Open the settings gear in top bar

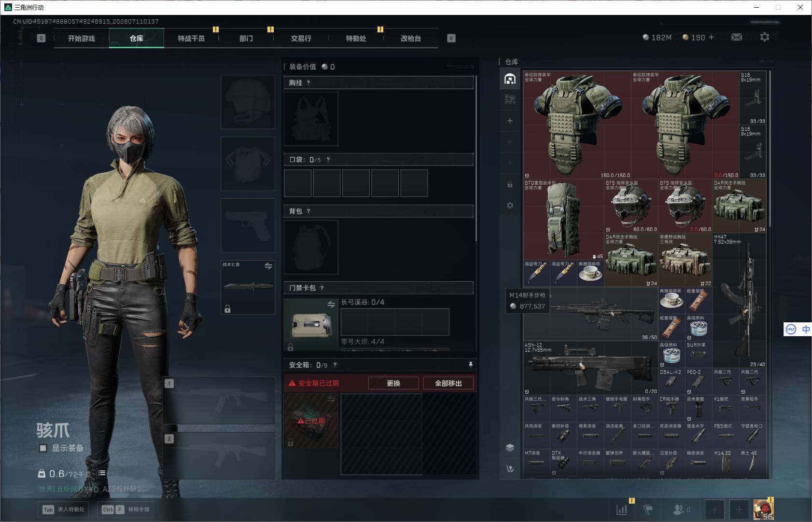[765, 37]
